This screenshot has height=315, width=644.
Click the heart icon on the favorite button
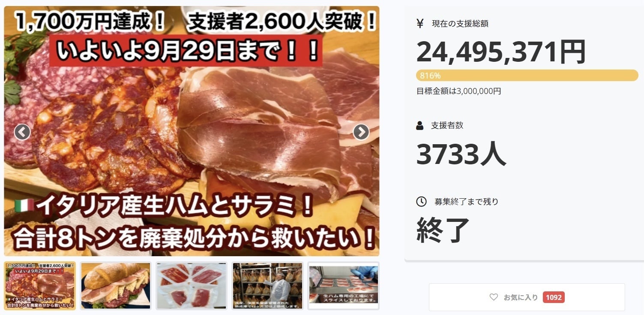[494, 297]
